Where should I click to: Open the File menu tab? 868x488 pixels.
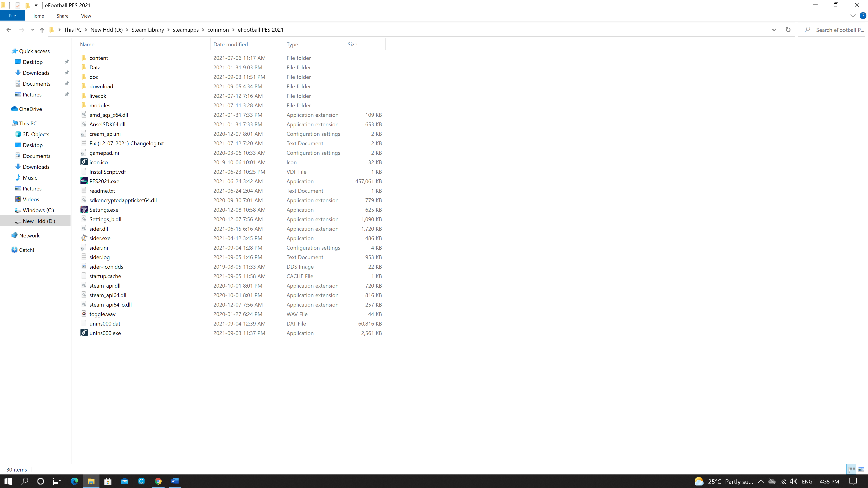pos(12,16)
